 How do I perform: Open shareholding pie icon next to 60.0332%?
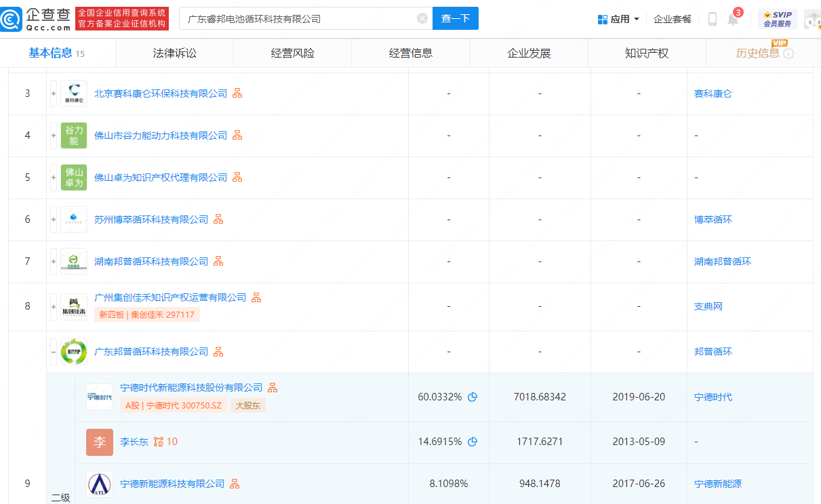(x=473, y=397)
